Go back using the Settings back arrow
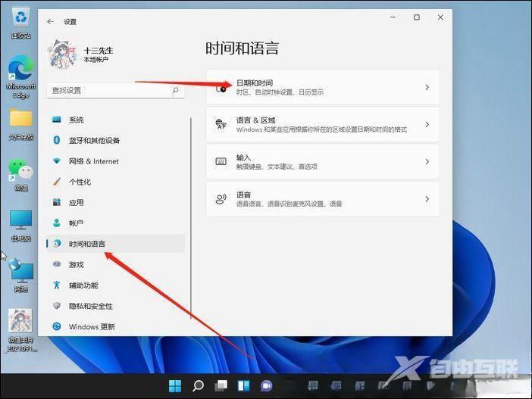This screenshot has width=532, height=399. [50, 22]
